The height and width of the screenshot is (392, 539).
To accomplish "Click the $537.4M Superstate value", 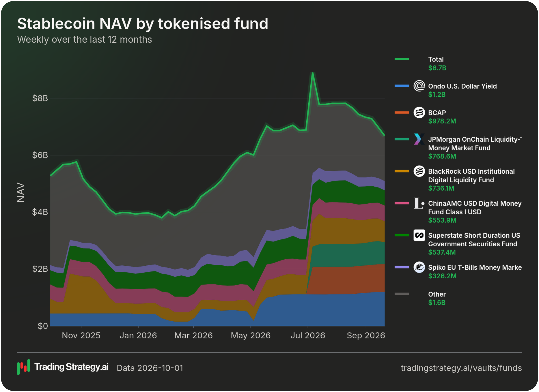I will (442, 252).
